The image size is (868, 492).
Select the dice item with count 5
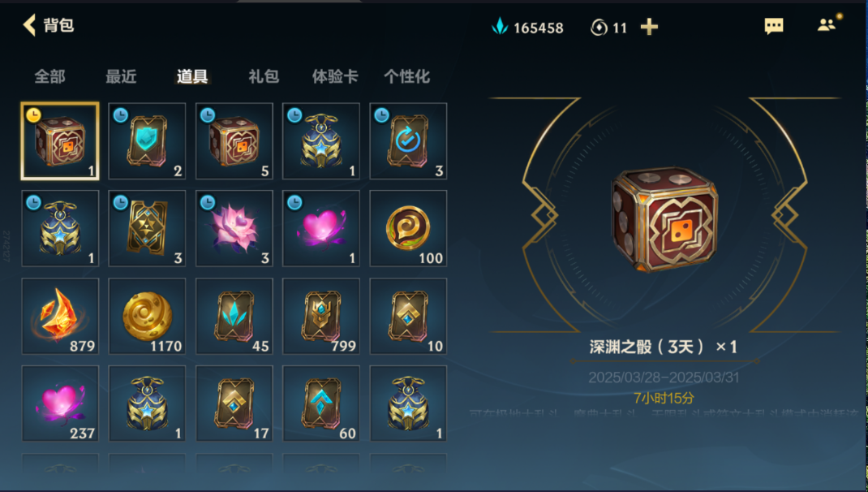tap(234, 140)
